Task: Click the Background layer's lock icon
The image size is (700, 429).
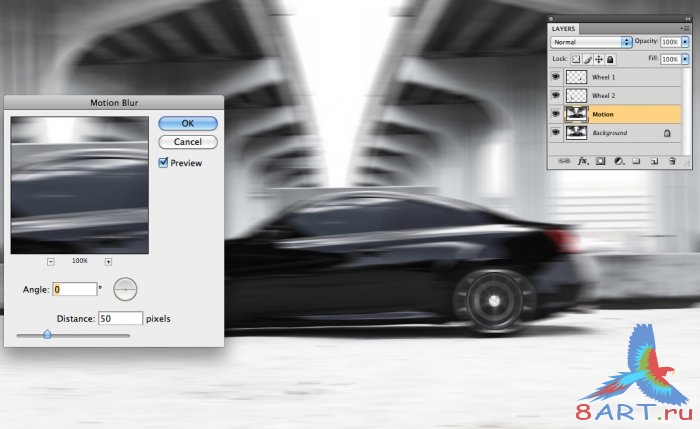Action: [x=667, y=133]
